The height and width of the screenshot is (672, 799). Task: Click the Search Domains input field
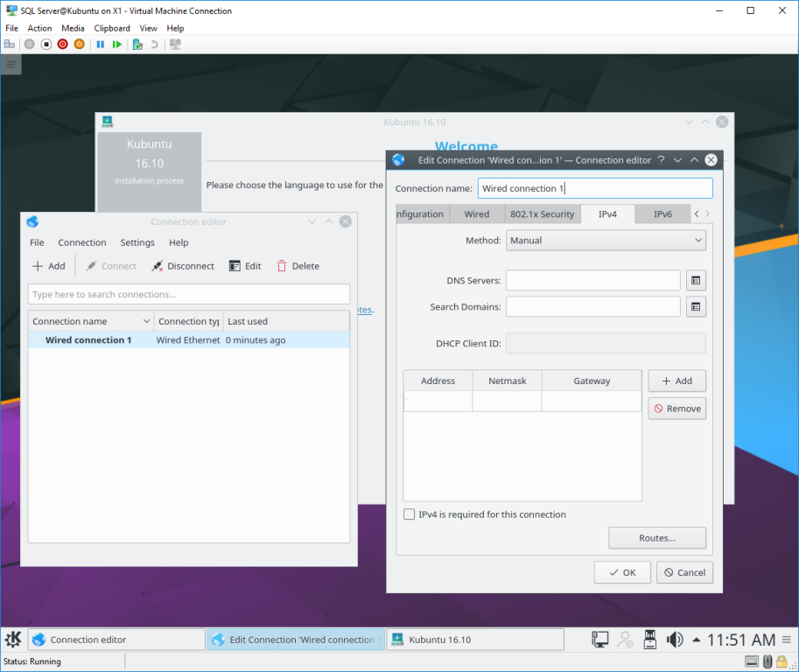[592, 307]
